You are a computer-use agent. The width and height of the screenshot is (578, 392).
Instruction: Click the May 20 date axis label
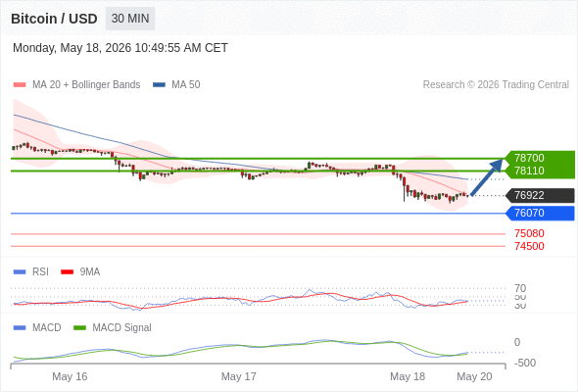(x=474, y=376)
